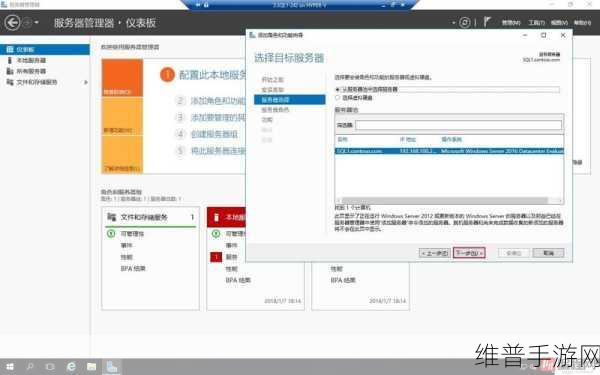600x375 pixels.
Task: Click the 添加角色和功能 link
Action: (x=218, y=101)
